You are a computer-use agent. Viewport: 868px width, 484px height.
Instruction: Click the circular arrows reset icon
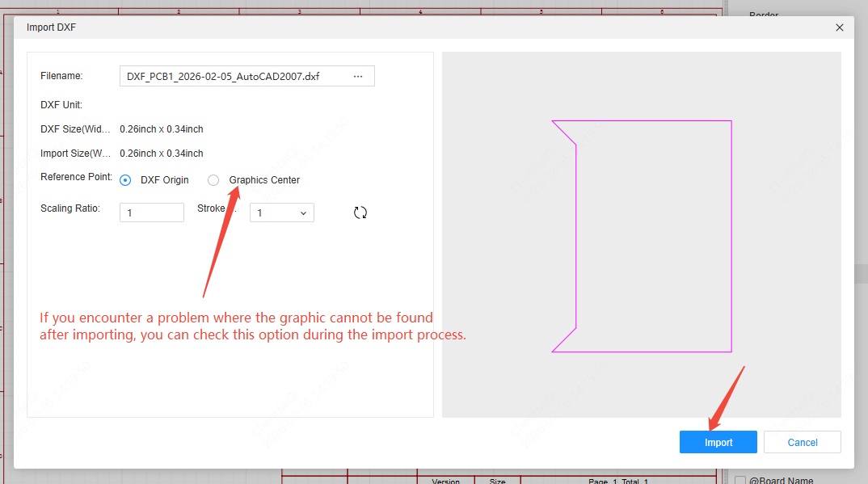pyautogui.click(x=360, y=213)
